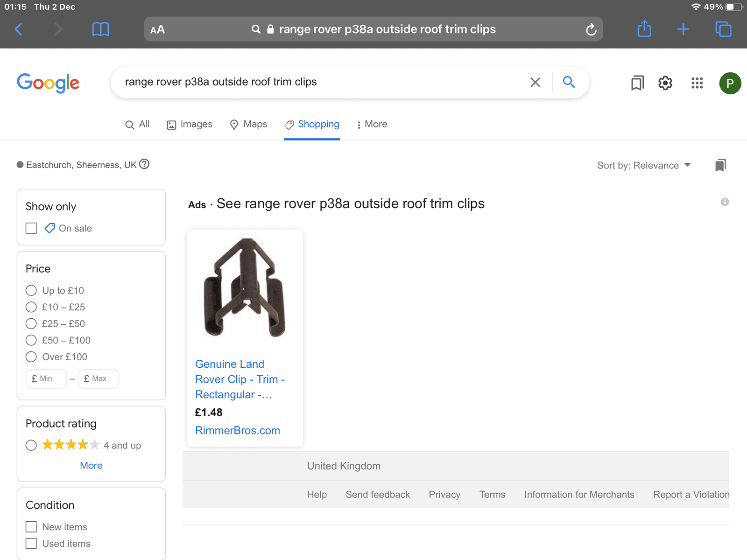This screenshot has height=560, width=747.
Task: Check the Used items condition
Action: click(31, 544)
